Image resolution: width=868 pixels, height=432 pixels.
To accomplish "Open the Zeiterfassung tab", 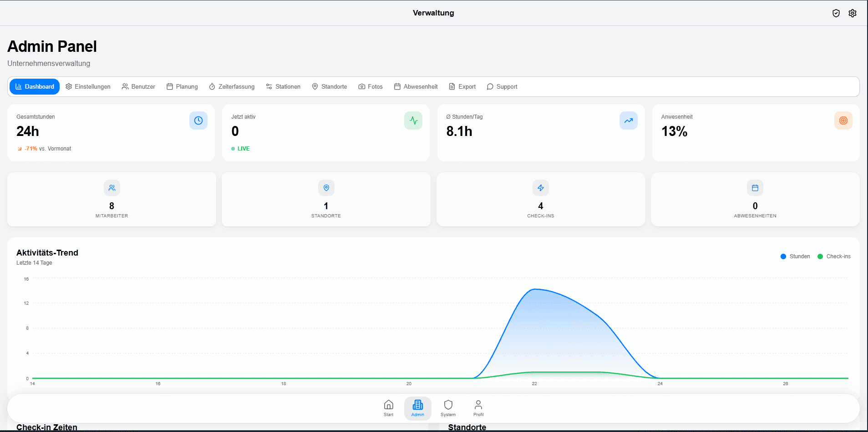I will click(x=232, y=86).
